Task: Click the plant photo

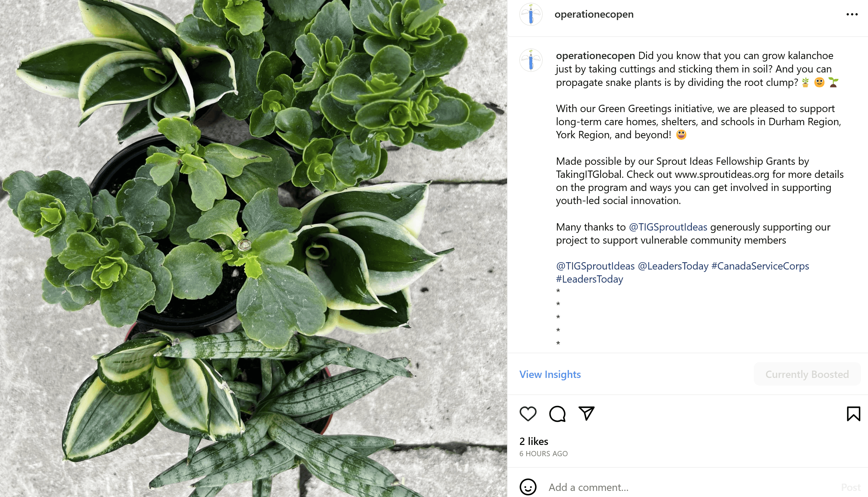Action: tap(253, 248)
